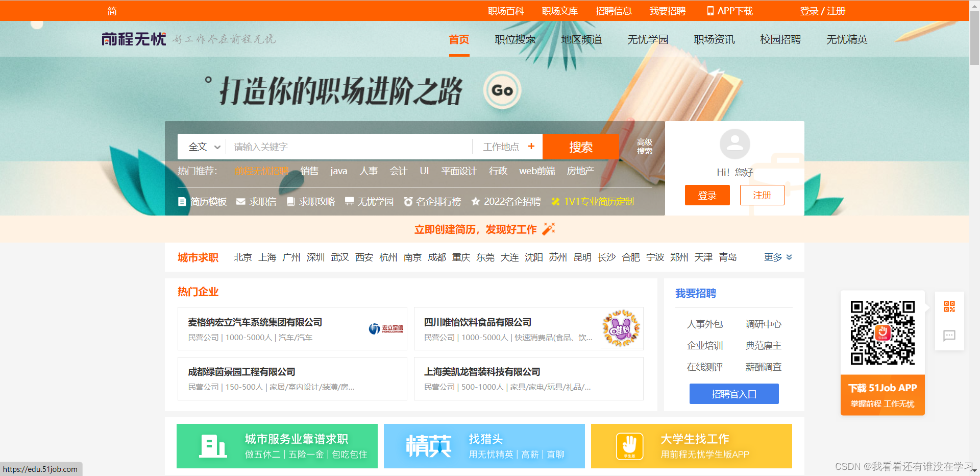Screen dimensions: 980x476
Task: Click the 大学生找工作 banner
Action: [x=692, y=446]
